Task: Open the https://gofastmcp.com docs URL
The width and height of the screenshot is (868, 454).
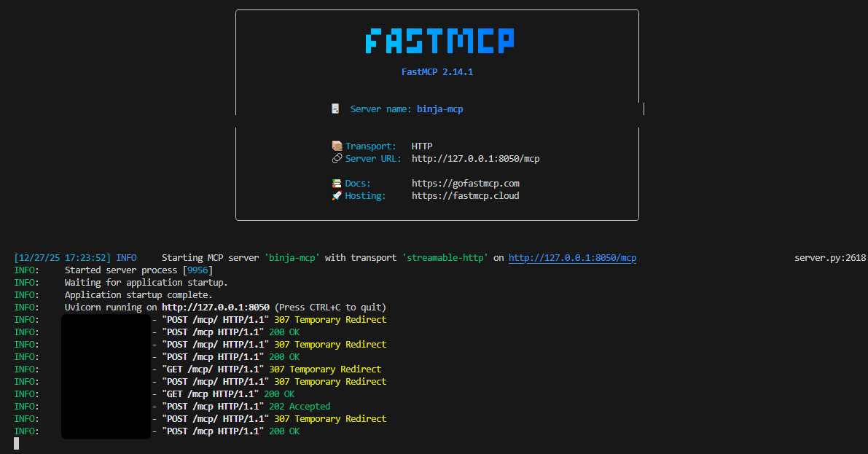Action: coord(465,184)
